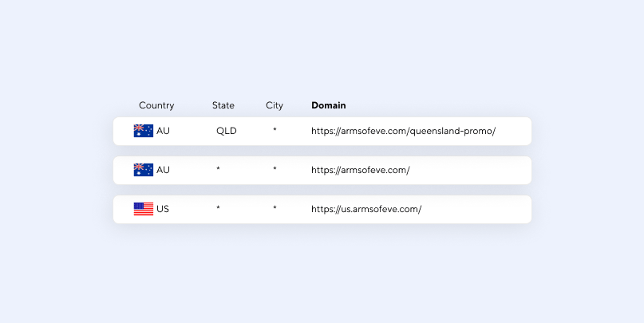
Task: Click the Australian flag in the QLD row
Action: (144, 131)
